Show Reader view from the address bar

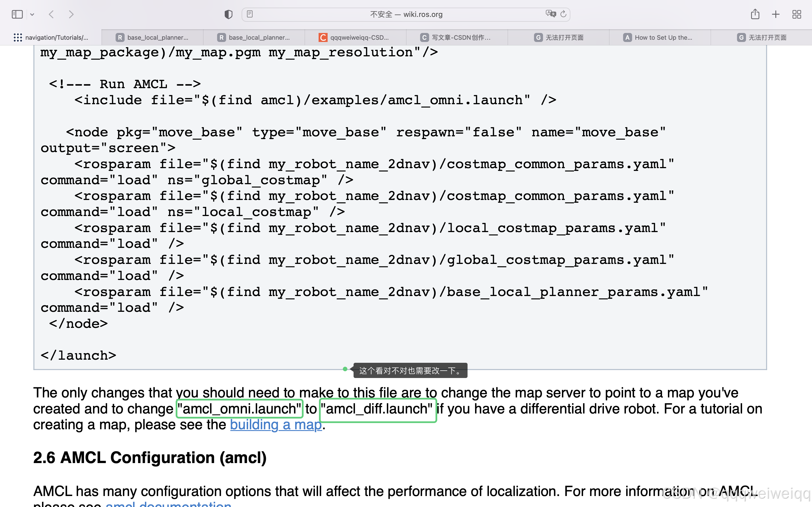coord(250,14)
